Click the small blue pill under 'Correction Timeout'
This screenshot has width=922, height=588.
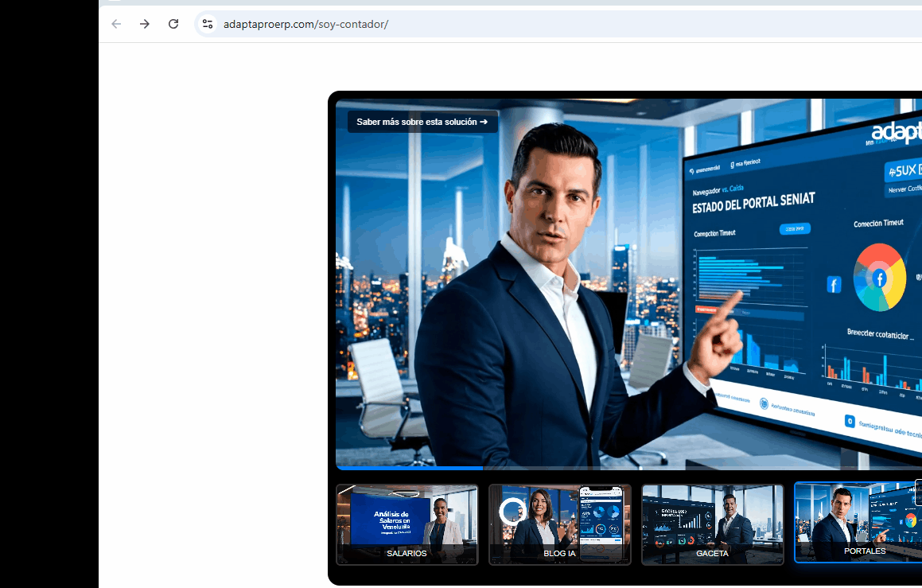coord(794,229)
